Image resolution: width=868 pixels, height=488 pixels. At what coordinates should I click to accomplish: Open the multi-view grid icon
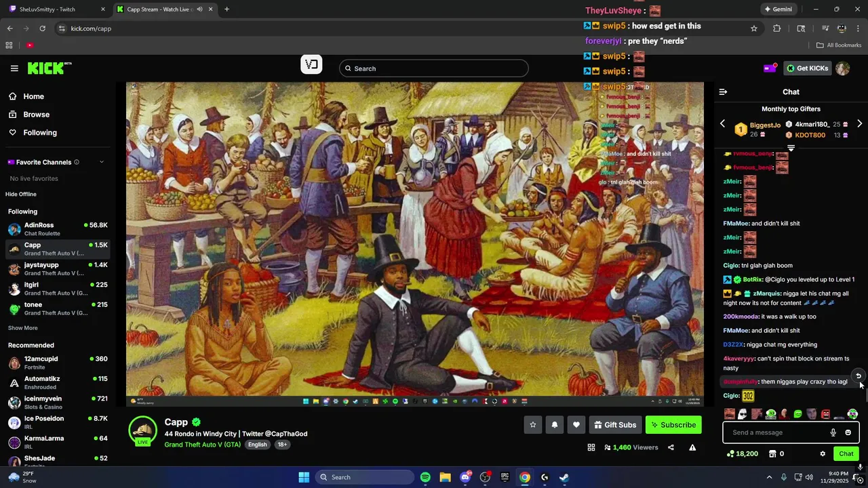point(591,447)
